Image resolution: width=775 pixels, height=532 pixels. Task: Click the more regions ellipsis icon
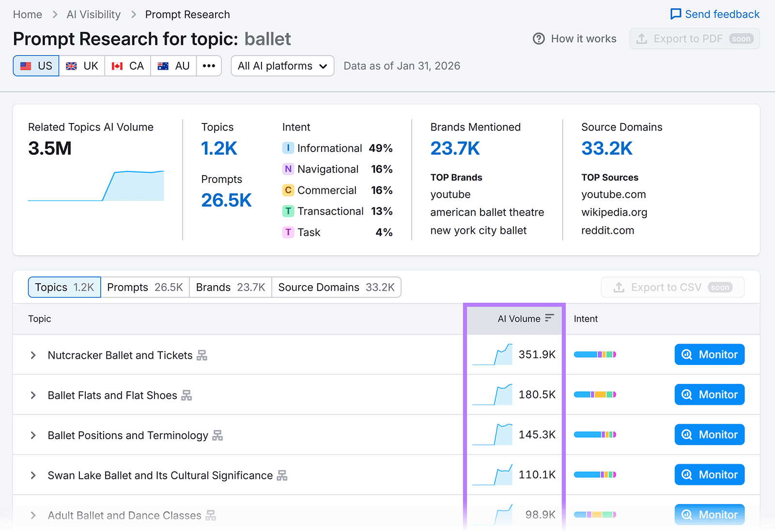(x=209, y=66)
